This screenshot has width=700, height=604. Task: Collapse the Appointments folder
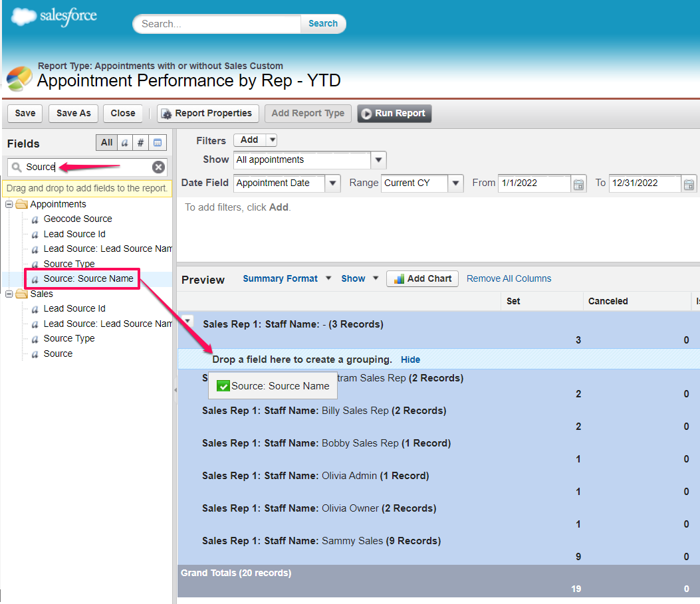coord(9,204)
